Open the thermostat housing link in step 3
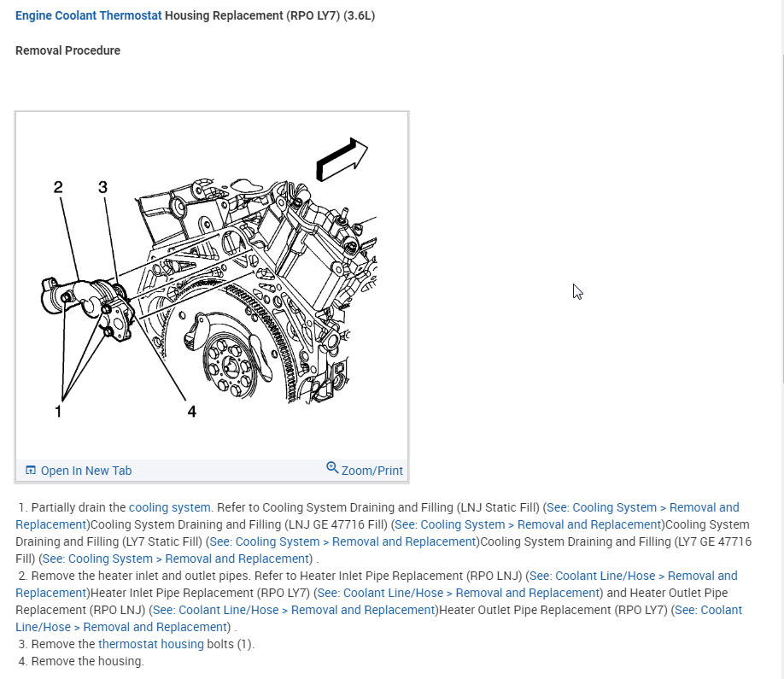Screen dimensions: 784x679 point(151,644)
